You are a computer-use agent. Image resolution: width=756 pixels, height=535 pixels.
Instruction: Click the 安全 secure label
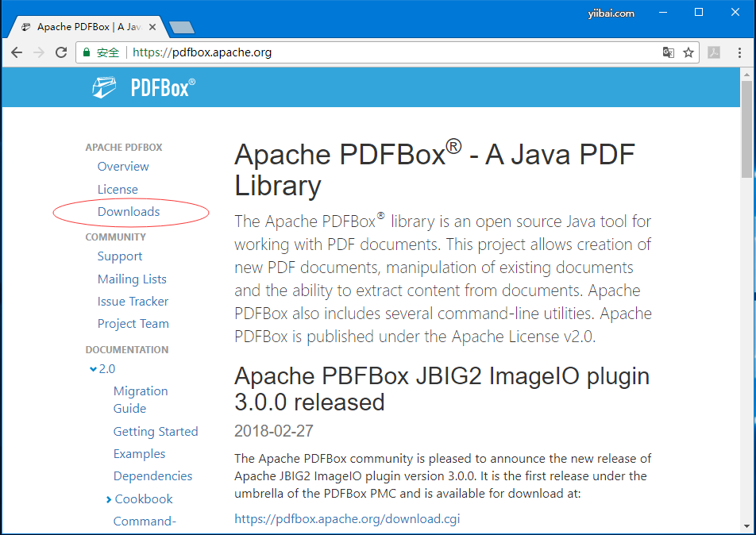click(x=107, y=52)
